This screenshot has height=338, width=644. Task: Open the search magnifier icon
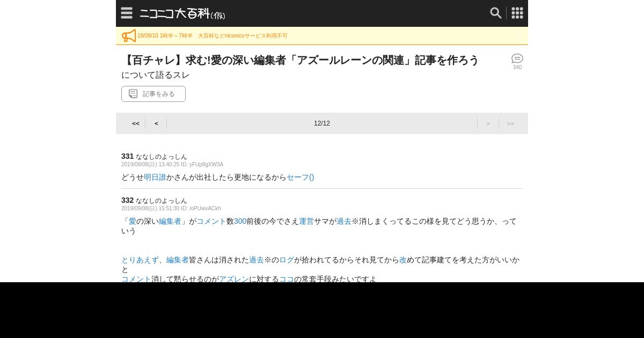496,13
